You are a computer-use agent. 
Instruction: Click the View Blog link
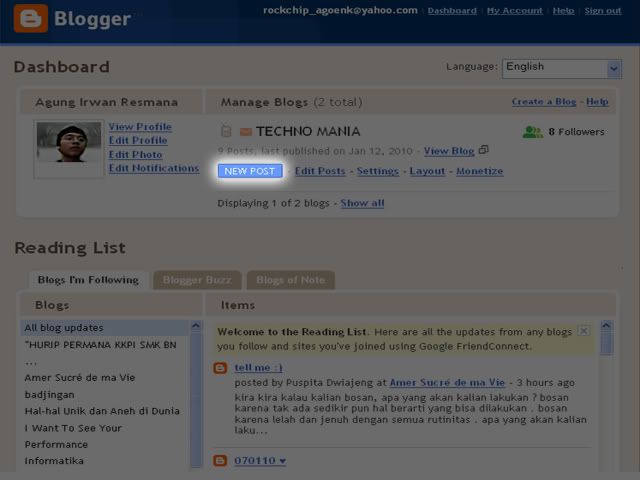(x=449, y=151)
